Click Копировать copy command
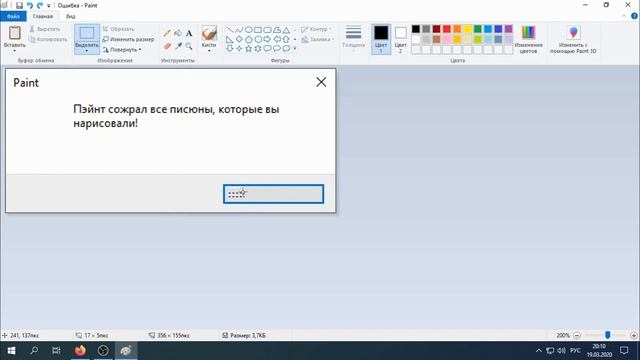Screen dimensions: 640x360 48,39
